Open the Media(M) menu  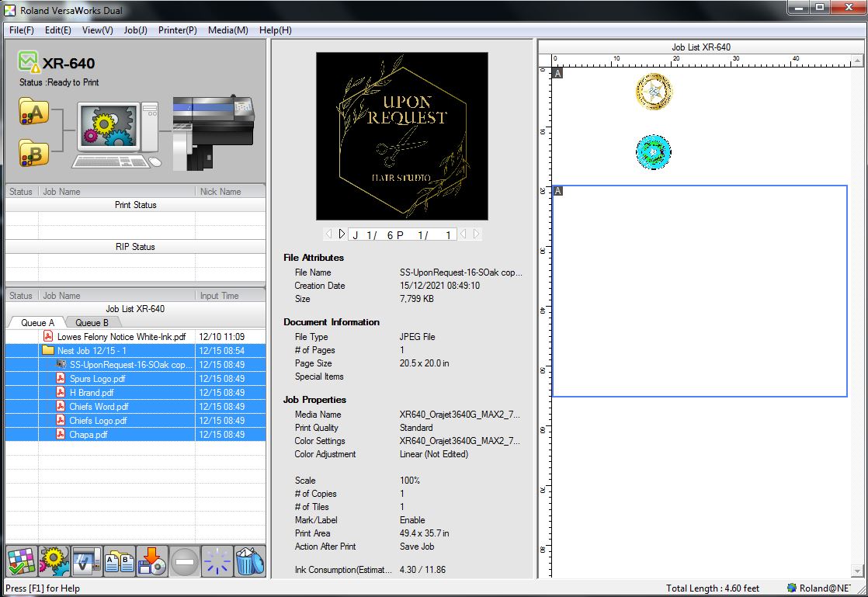click(228, 30)
